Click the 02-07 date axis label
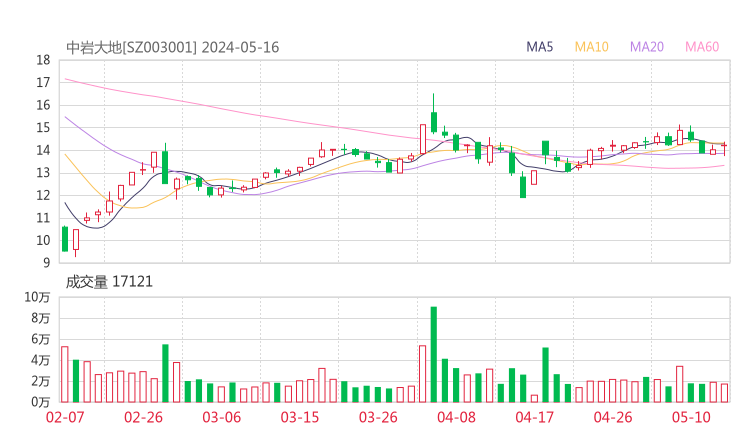 (65, 417)
